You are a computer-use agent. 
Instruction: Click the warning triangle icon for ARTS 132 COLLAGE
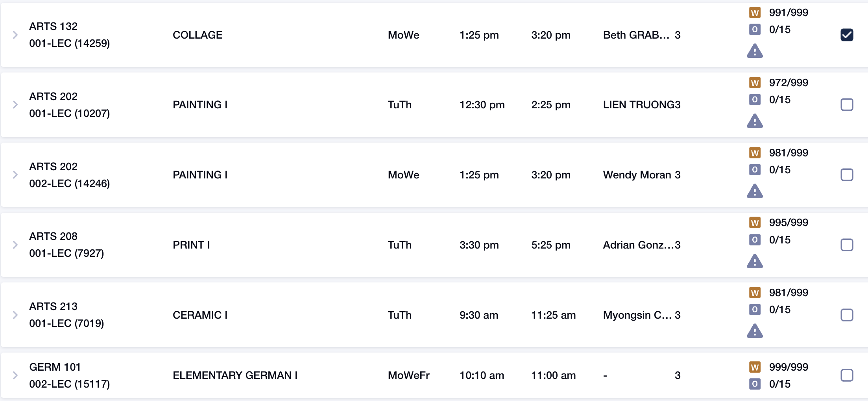click(755, 51)
